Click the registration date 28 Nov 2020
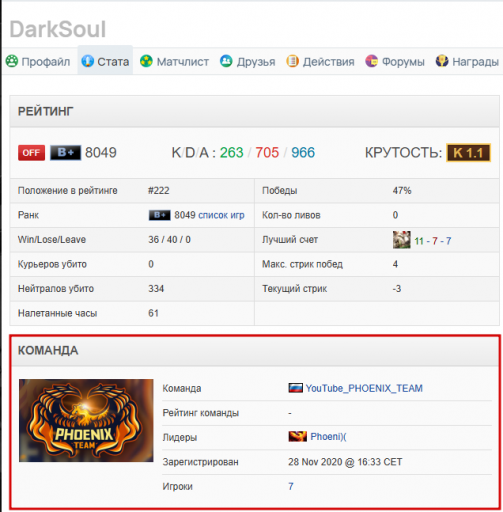The image size is (503, 512). (315, 462)
